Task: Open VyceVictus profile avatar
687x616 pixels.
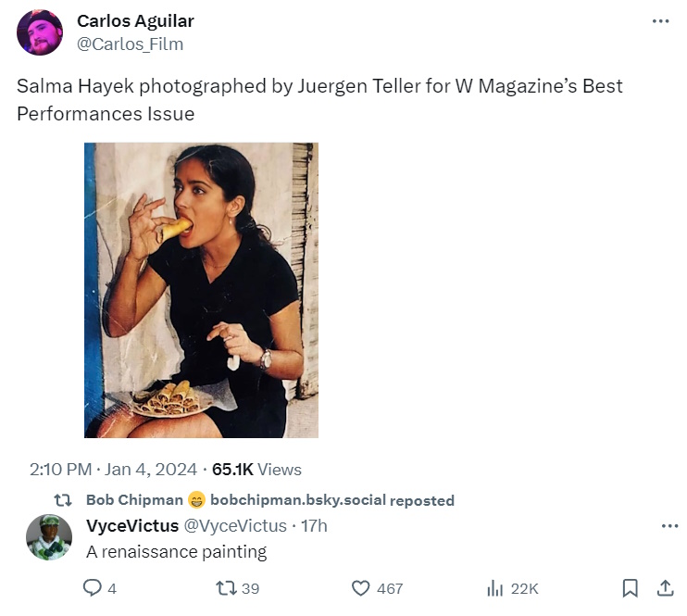Action: pyautogui.click(x=48, y=537)
